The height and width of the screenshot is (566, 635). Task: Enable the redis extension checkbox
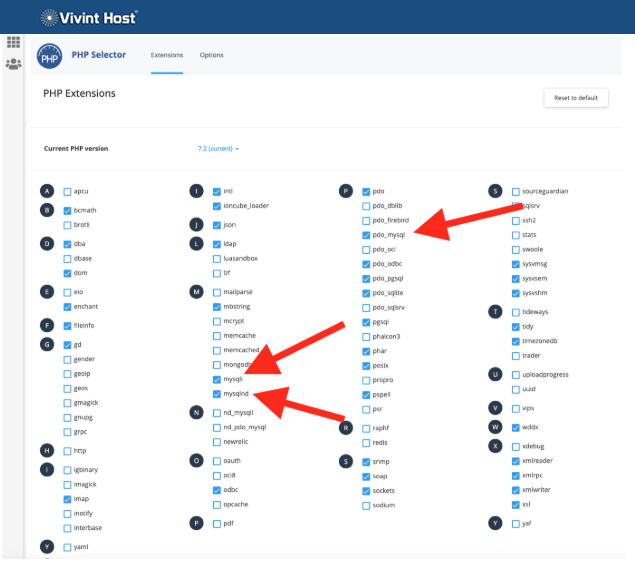366,441
